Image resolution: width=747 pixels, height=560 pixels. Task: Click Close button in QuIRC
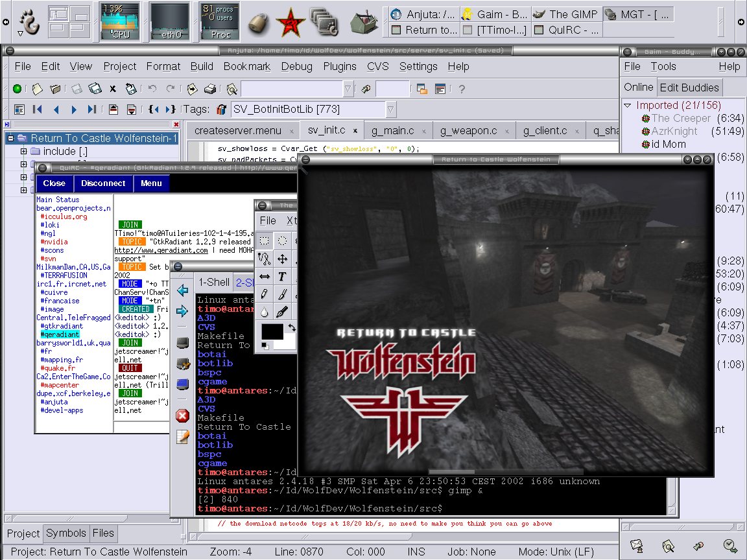coord(54,183)
